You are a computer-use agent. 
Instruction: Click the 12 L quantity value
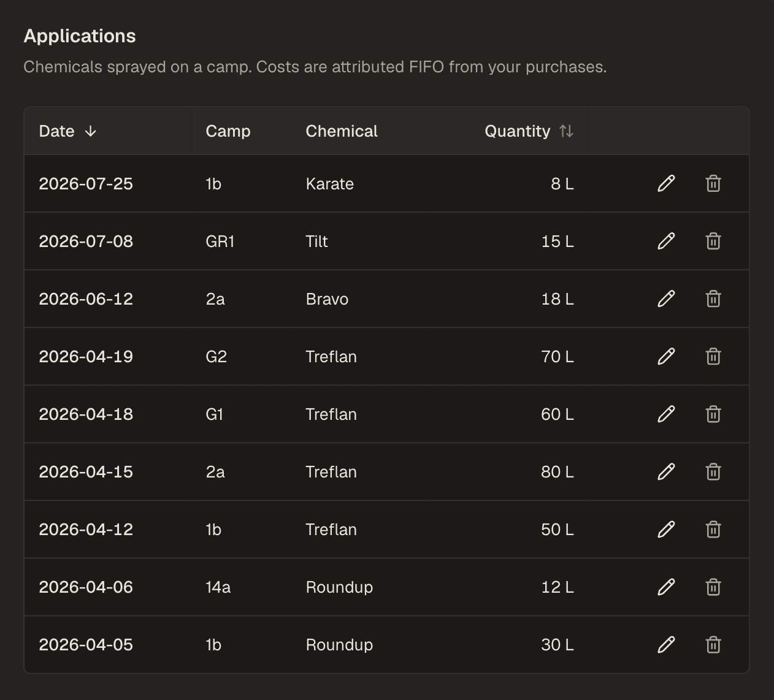pyautogui.click(x=558, y=587)
